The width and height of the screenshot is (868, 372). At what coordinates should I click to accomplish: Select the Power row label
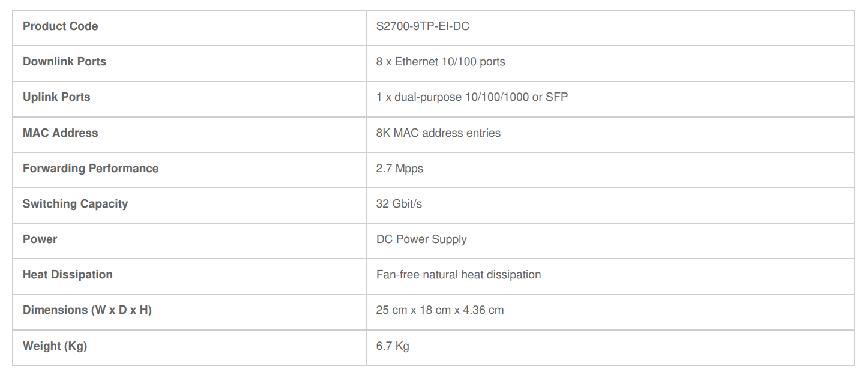pyautogui.click(x=40, y=239)
